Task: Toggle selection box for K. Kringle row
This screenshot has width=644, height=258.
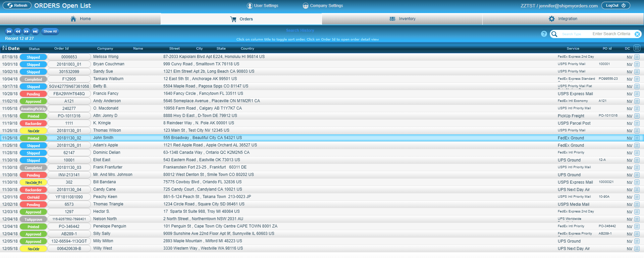Action: 637,123
